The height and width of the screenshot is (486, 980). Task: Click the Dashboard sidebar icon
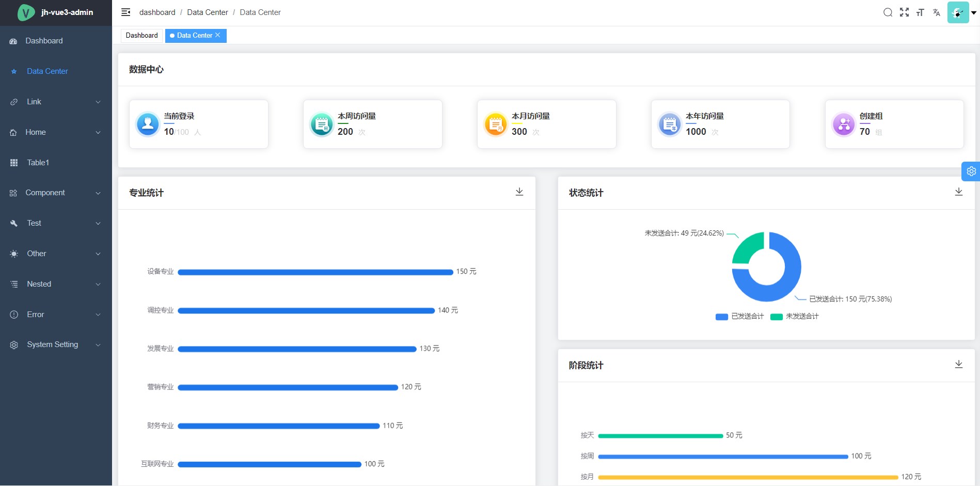13,41
